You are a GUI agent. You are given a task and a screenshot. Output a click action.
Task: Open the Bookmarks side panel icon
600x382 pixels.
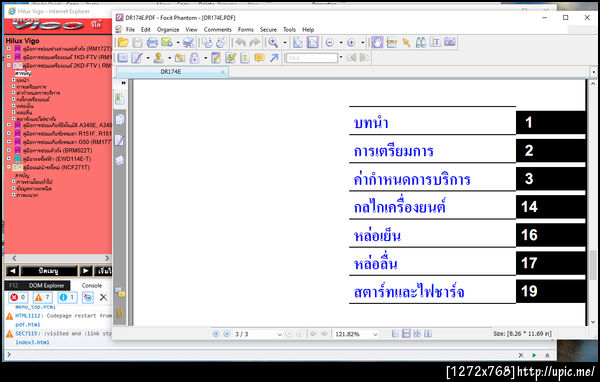(119, 99)
